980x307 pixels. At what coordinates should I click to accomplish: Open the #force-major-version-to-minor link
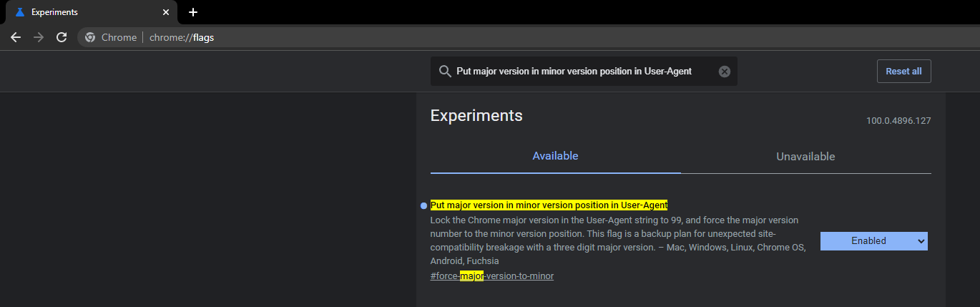coord(492,276)
